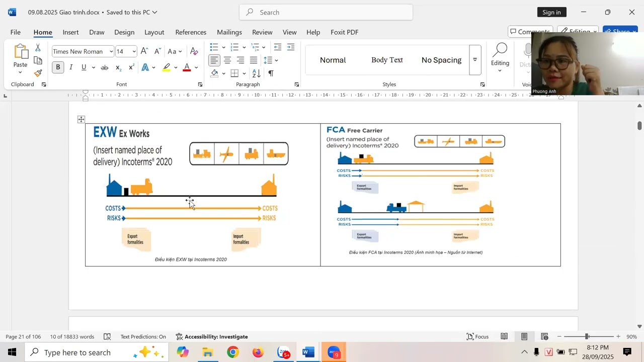Apply strikethrough formatting

105,67
